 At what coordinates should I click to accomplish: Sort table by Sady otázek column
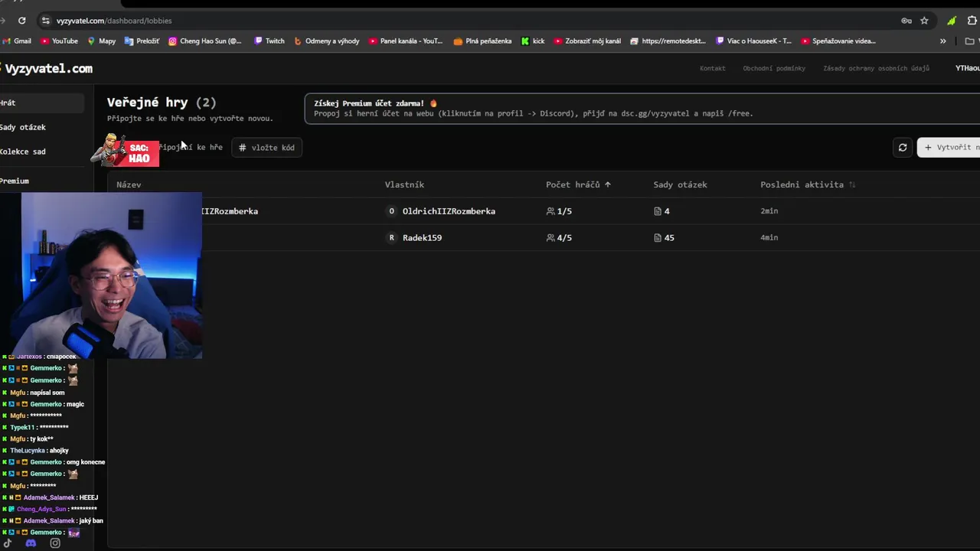click(x=680, y=184)
